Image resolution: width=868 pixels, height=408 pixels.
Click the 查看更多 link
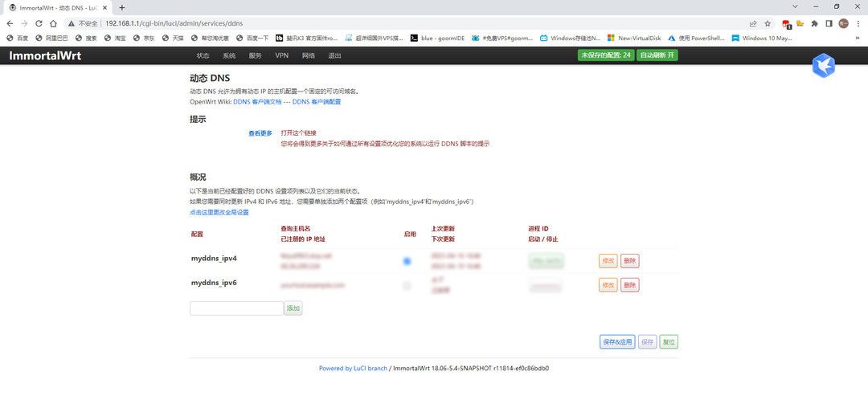(260, 133)
